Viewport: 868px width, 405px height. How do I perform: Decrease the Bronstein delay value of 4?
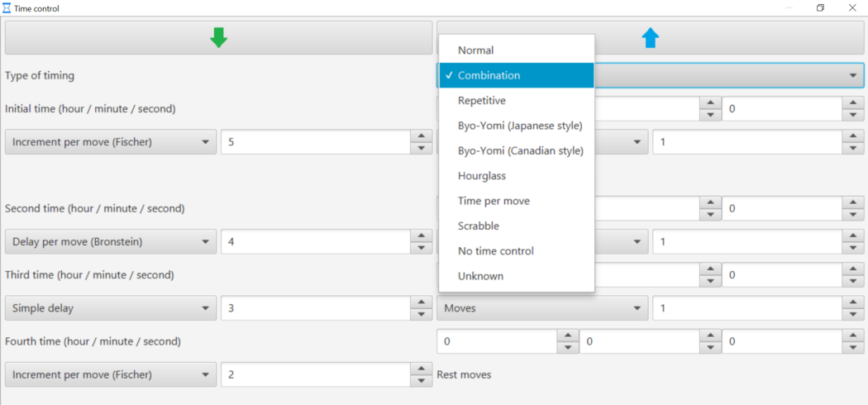[422, 247]
